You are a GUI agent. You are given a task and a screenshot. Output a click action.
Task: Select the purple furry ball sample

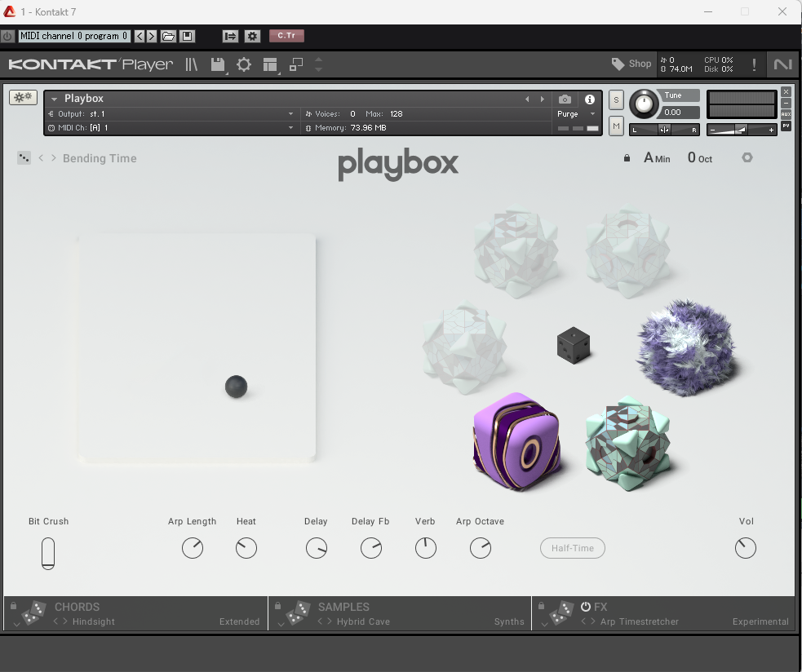(686, 347)
